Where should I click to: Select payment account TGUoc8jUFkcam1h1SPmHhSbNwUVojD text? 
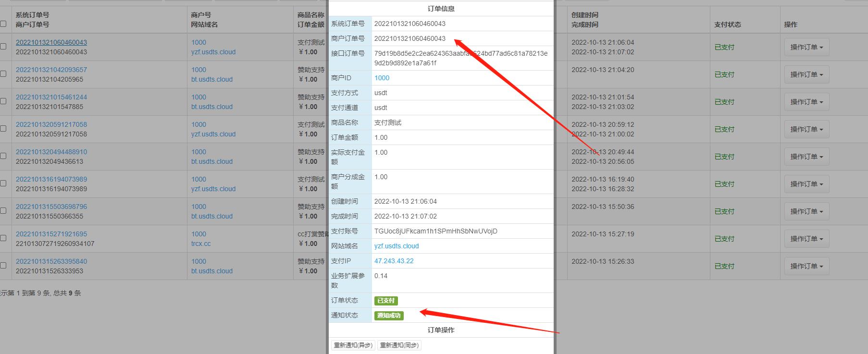pos(436,231)
